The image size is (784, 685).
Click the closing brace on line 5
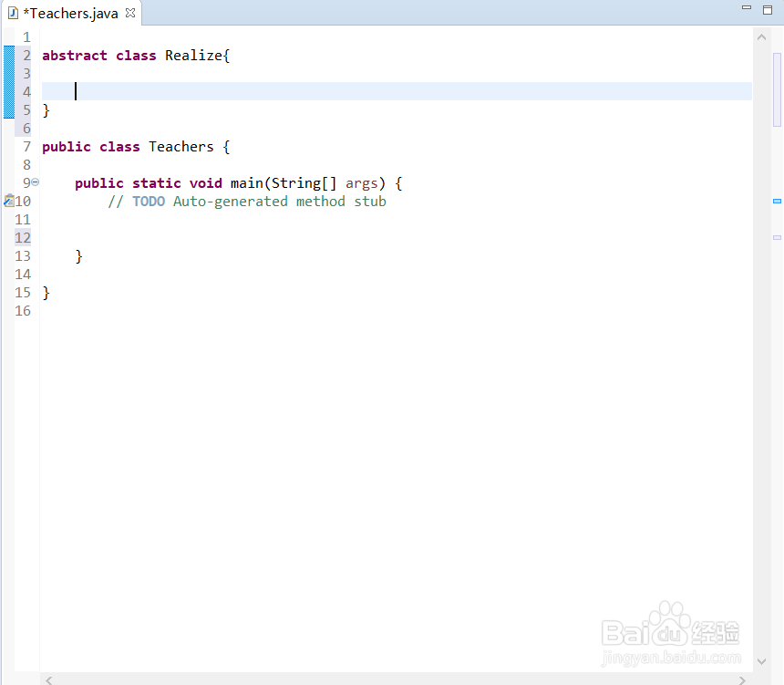pyautogui.click(x=46, y=110)
